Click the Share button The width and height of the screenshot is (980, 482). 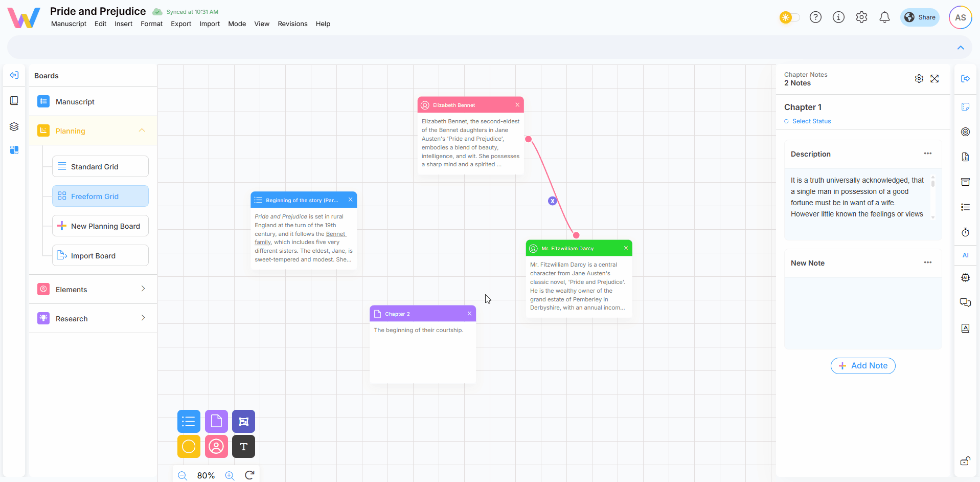[x=920, y=17]
